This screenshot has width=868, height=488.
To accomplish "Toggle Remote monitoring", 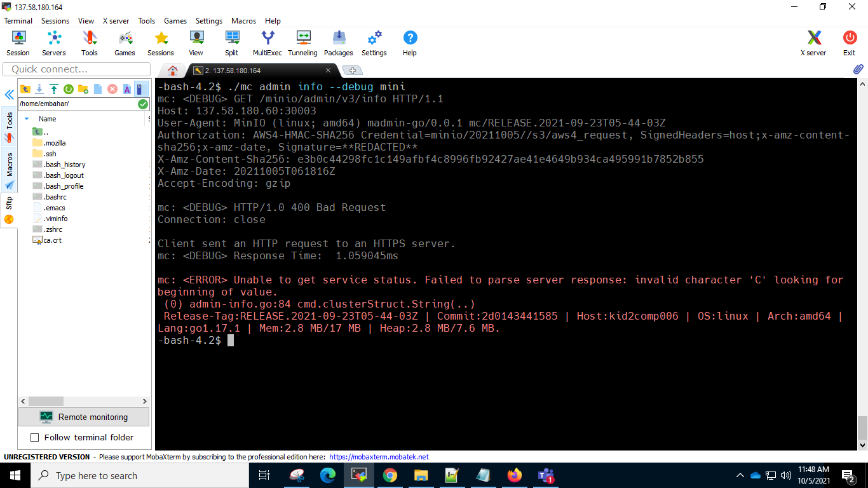I will [x=83, y=416].
